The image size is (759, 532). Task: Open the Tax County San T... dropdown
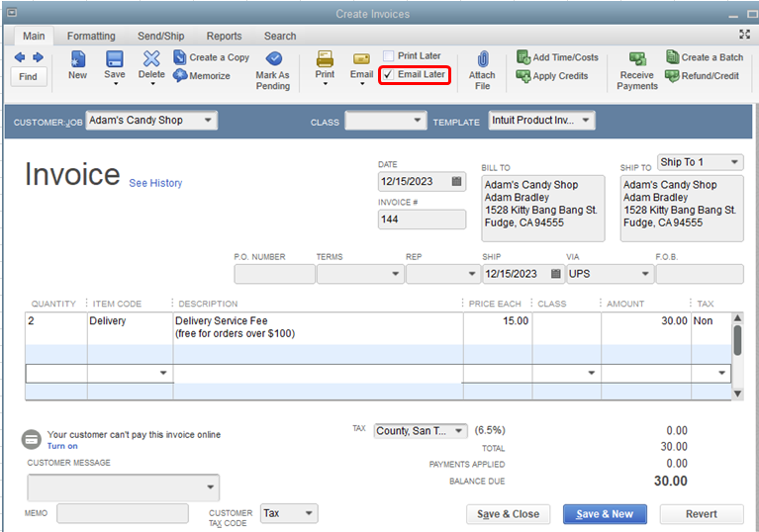458,430
